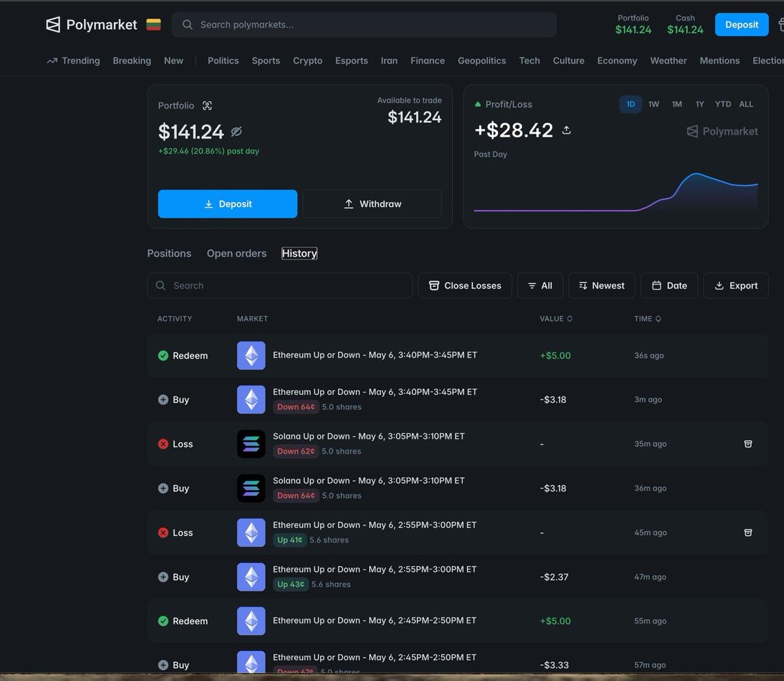
Task: Sort the history table by Time
Action: coord(647,319)
